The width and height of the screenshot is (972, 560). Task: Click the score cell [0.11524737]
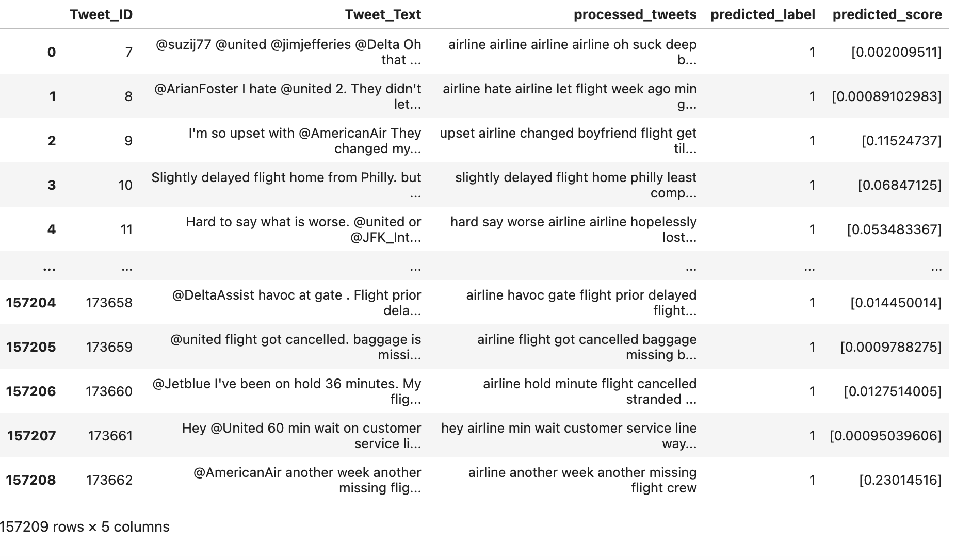click(901, 141)
